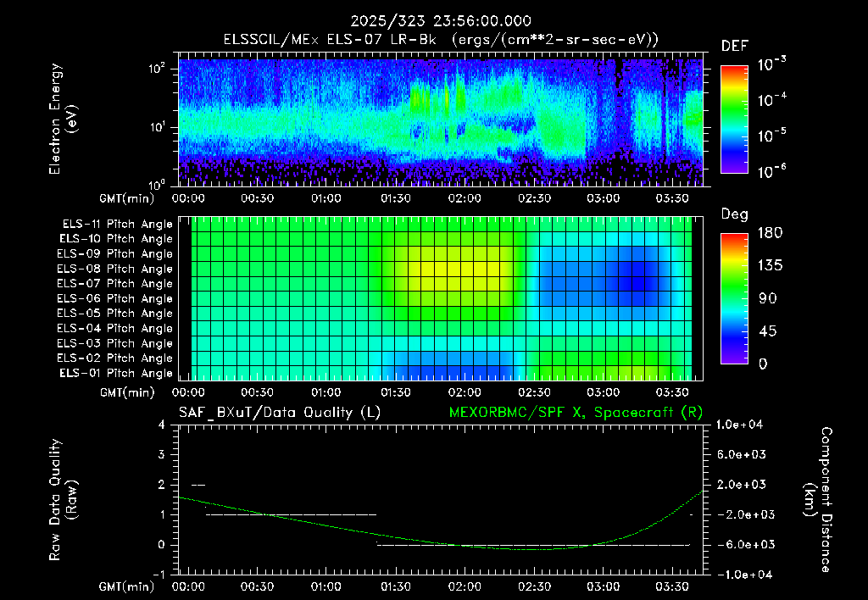Click the 10^-3 DEF scale value
This screenshot has width=868, height=600.
pyautogui.click(x=771, y=64)
